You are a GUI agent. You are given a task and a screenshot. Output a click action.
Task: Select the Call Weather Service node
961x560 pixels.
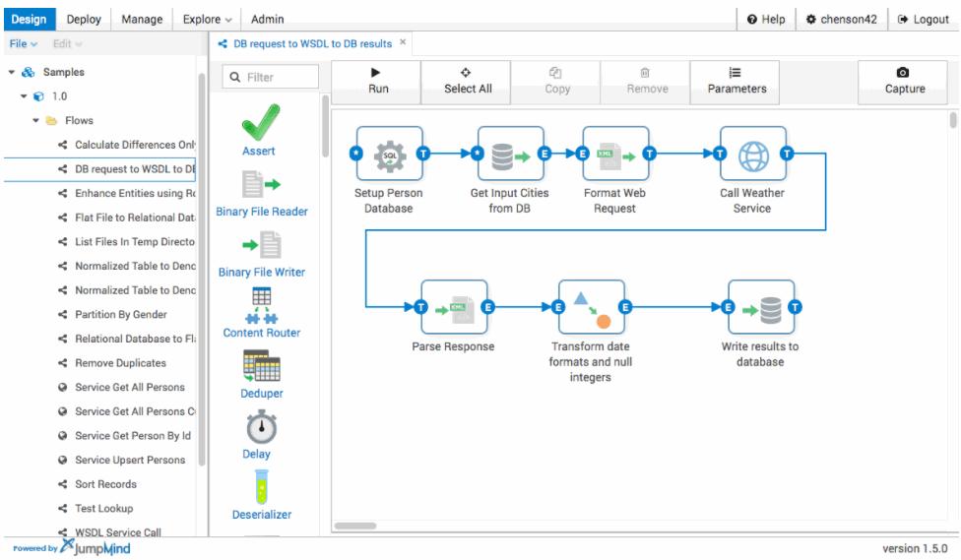click(x=753, y=154)
